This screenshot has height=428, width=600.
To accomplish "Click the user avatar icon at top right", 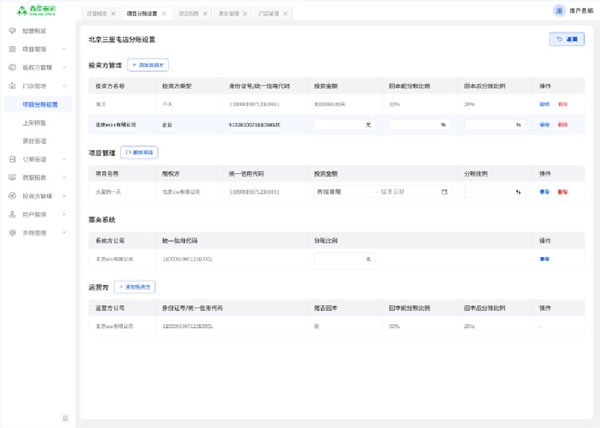I will (558, 10).
